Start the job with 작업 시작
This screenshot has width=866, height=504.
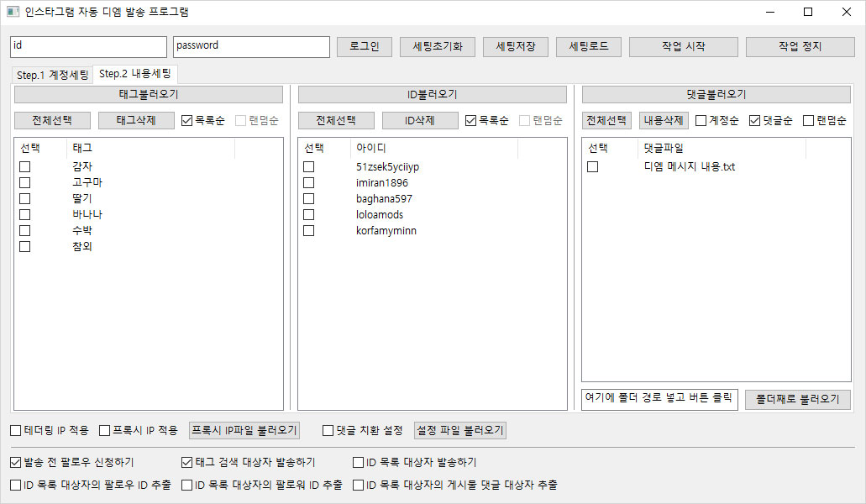pos(684,47)
